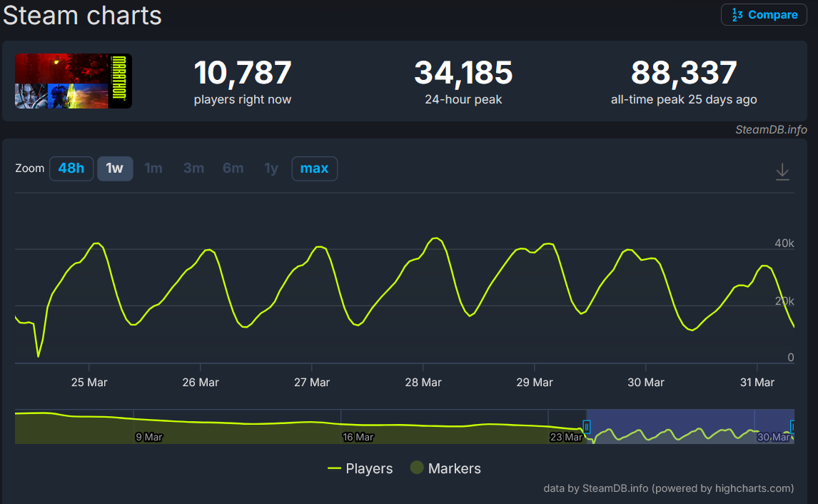Click the 28 Mar axis label

423,383
